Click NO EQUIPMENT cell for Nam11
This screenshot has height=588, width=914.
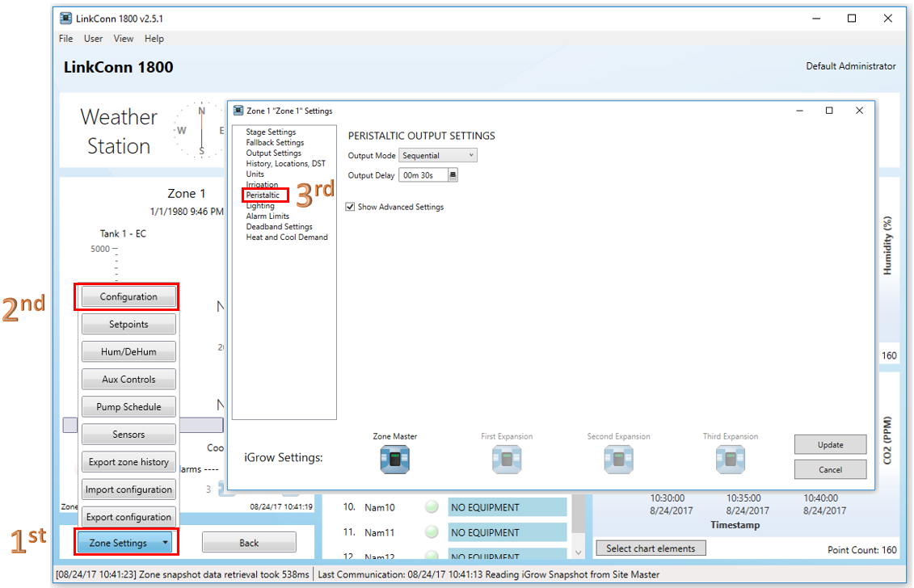tap(508, 532)
